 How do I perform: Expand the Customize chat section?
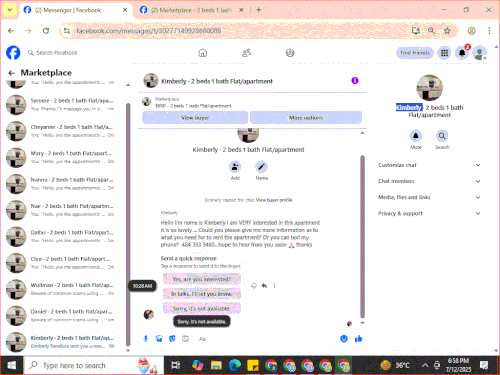pyautogui.click(x=430, y=165)
